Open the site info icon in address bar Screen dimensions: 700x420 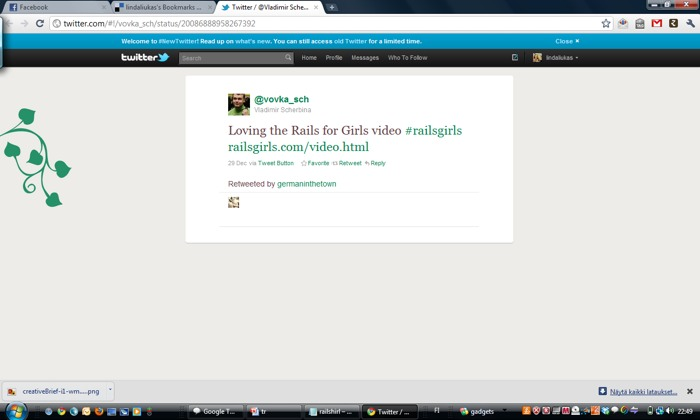pyautogui.click(x=57, y=23)
